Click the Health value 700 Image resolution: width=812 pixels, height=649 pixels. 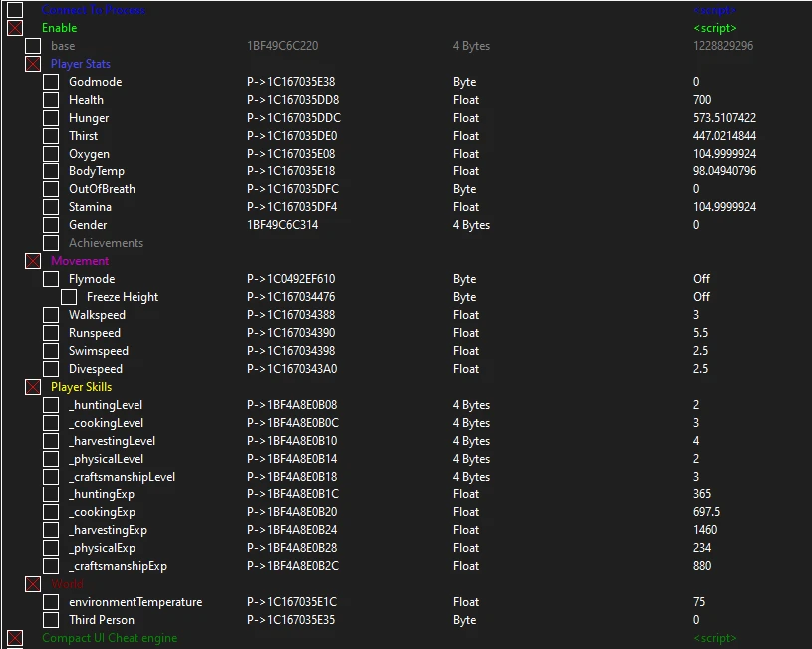click(x=702, y=100)
